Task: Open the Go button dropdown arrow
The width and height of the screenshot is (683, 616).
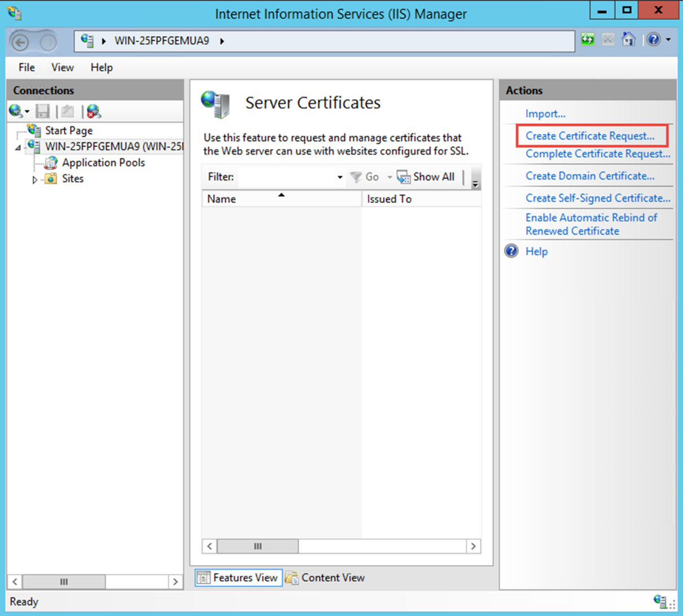Action: coord(389,177)
